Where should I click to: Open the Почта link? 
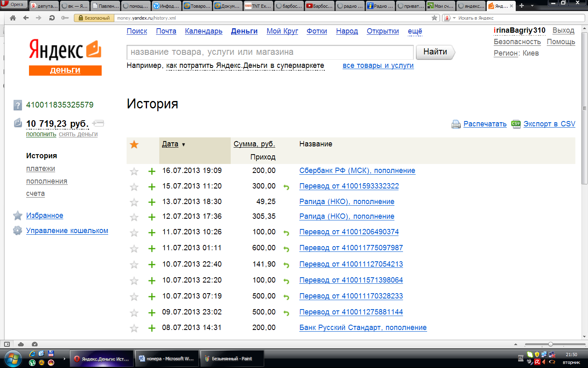click(166, 31)
